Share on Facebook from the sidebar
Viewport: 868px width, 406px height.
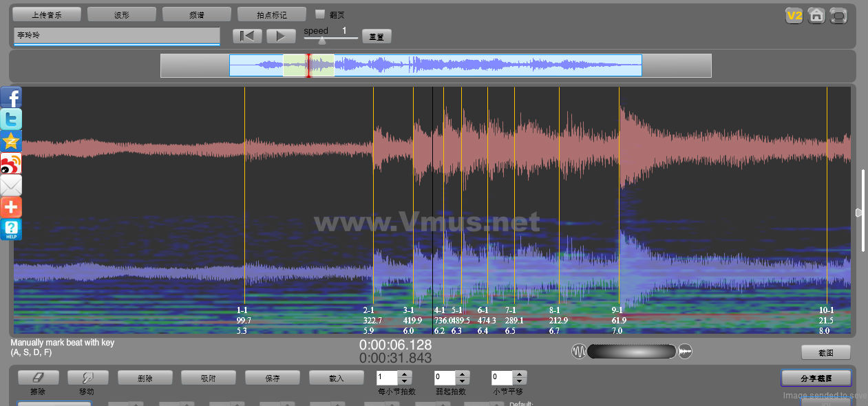[11, 98]
